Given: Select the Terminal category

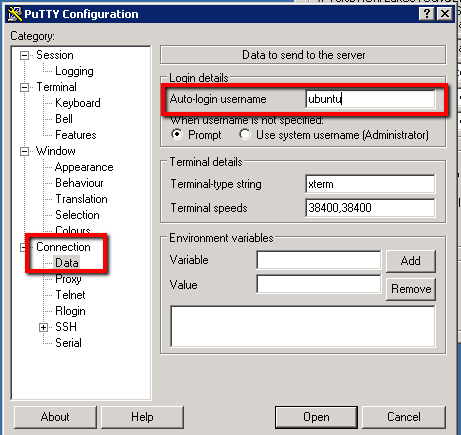Looking at the screenshot, I should [56, 87].
